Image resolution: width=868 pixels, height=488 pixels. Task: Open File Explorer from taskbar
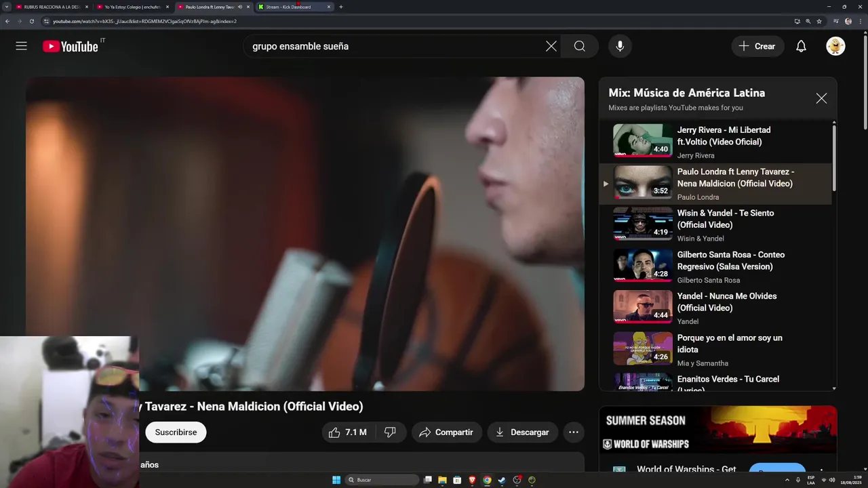[x=442, y=480]
